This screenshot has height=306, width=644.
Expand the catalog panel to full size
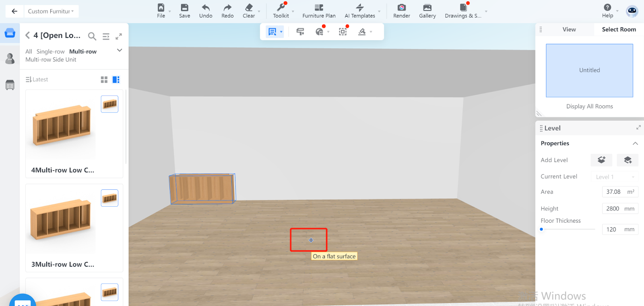pos(119,36)
